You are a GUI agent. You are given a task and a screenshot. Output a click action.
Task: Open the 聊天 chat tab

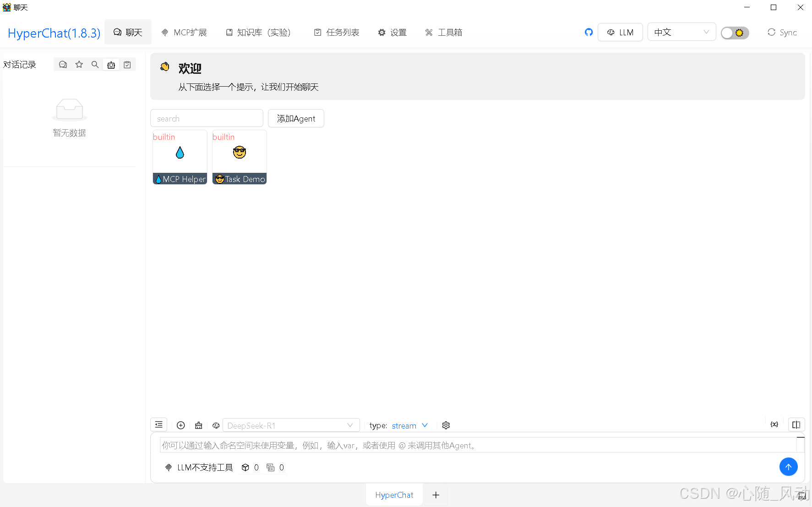coord(128,32)
